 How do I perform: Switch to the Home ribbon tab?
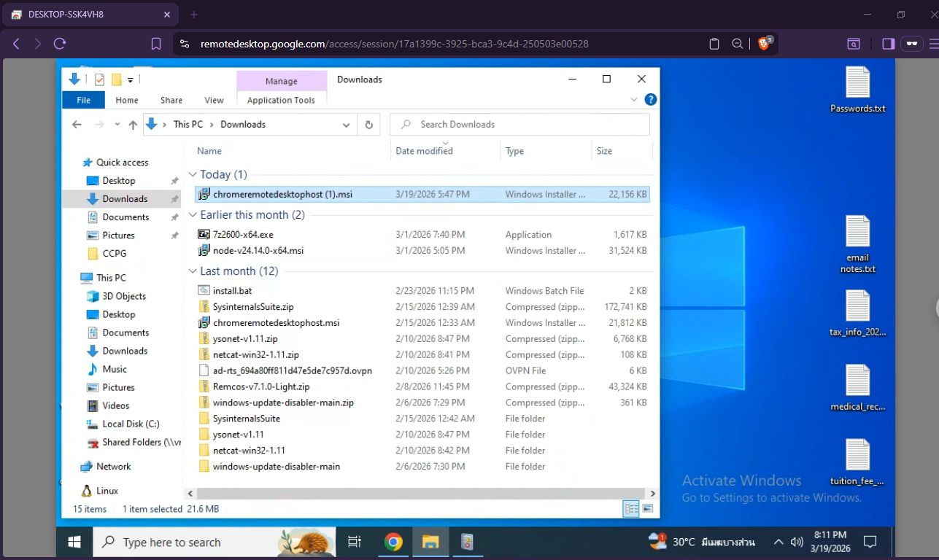click(x=127, y=100)
